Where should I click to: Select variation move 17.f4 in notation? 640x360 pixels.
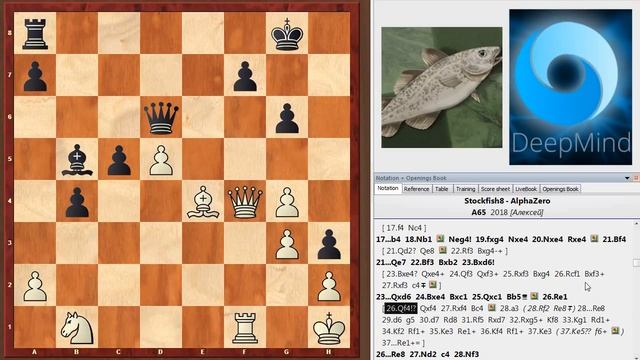(395, 228)
